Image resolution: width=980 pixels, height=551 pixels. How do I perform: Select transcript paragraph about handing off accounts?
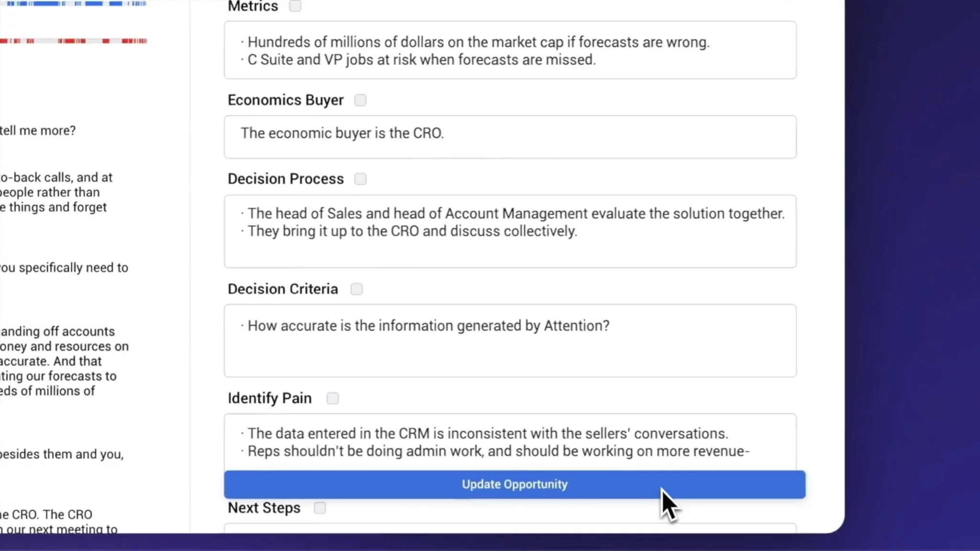(x=64, y=361)
